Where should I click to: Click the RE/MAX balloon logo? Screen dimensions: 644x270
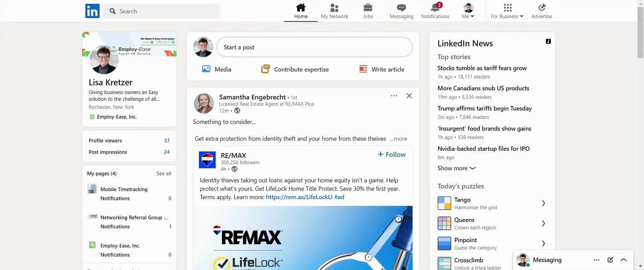tap(207, 160)
